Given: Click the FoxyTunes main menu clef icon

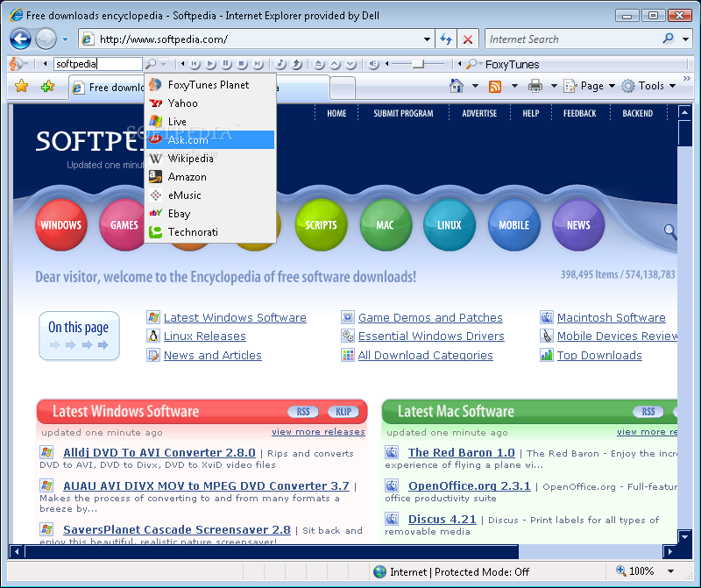Looking at the screenshot, I should tap(15, 64).
